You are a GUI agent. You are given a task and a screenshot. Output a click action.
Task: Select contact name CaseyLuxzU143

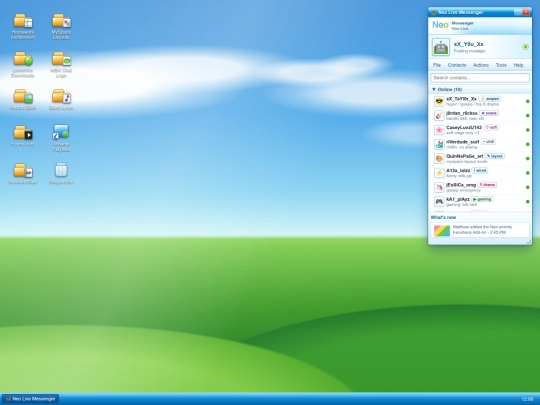[x=464, y=127]
